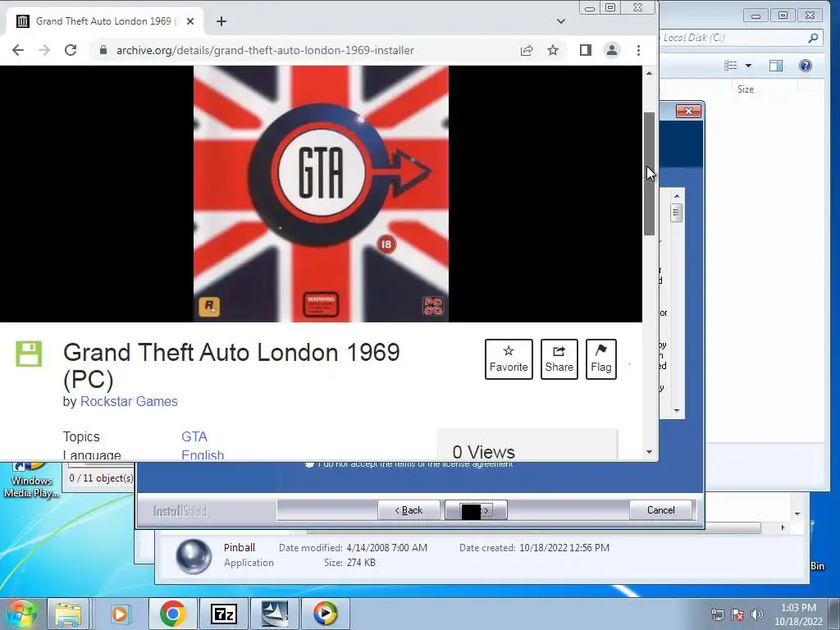The width and height of the screenshot is (840, 630).
Task: Click the Pinball application icon in details pane
Action: coord(193,556)
